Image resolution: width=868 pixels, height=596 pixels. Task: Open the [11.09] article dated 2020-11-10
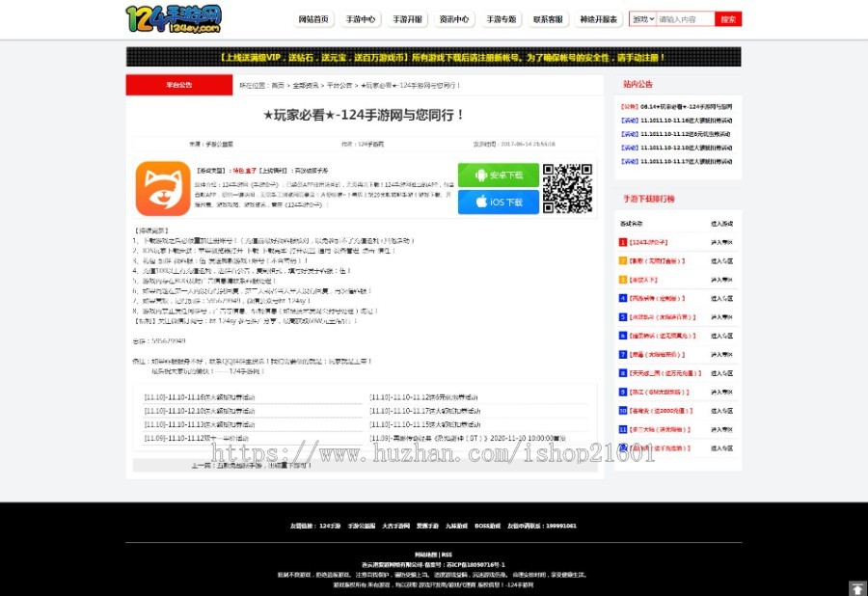(x=467, y=438)
